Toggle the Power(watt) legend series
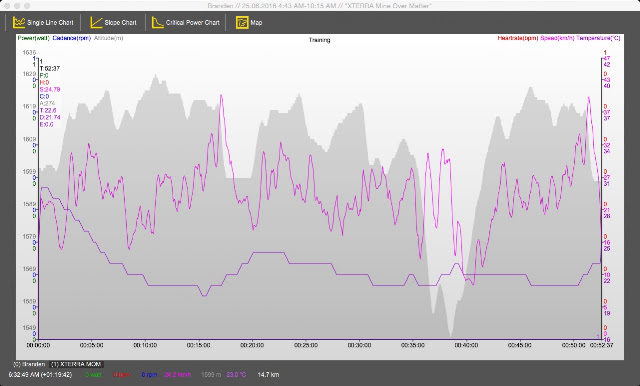 click(33, 38)
